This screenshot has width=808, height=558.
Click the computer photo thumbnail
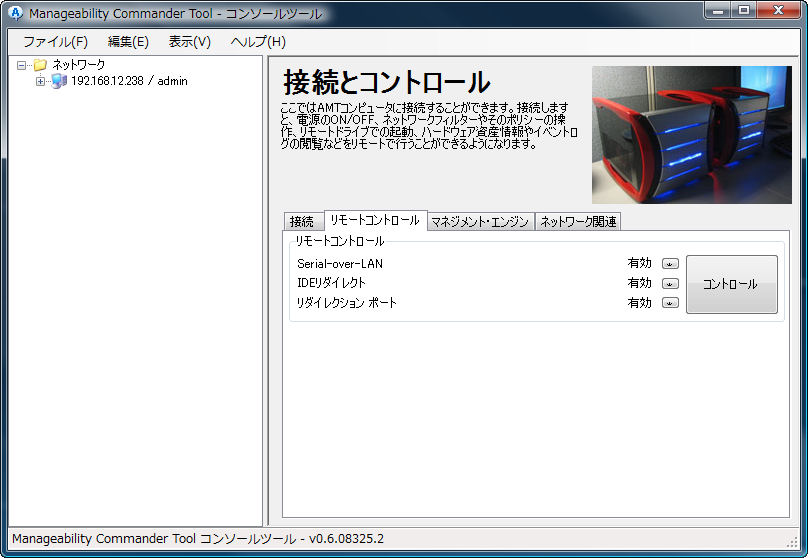point(692,134)
